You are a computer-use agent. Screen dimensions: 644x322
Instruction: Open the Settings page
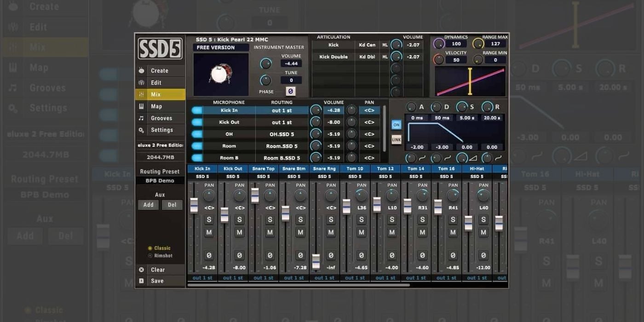coord(160,130)
